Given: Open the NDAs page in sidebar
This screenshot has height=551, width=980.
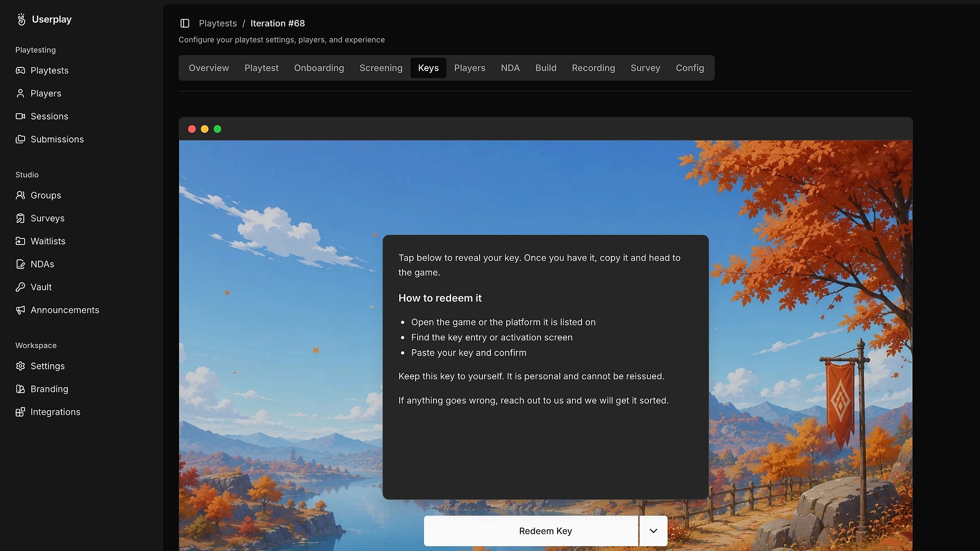Looking at the screenshot, I should point(43,264).
